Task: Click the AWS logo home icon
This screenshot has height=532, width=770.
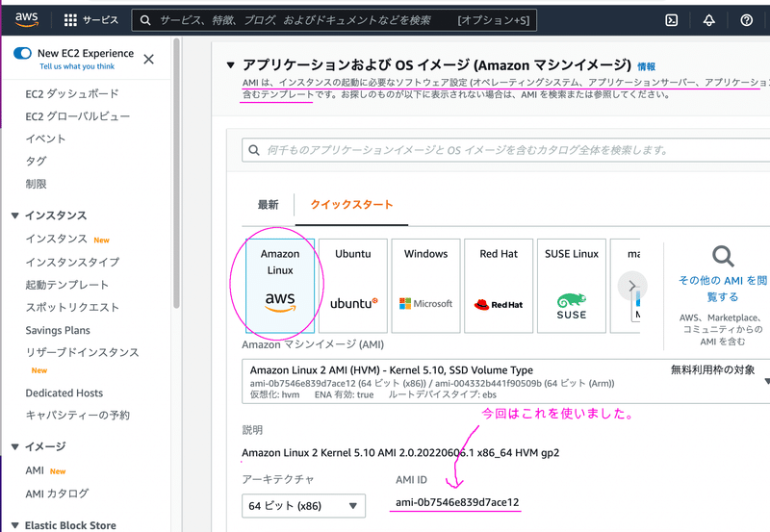Action: 26,19
